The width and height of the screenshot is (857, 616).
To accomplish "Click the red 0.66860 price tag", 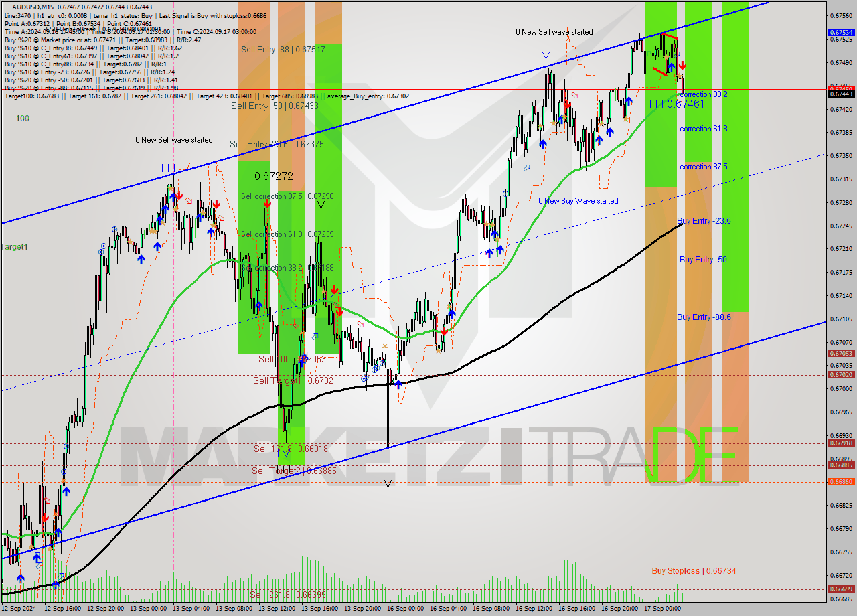I will (x=841, y=481).
